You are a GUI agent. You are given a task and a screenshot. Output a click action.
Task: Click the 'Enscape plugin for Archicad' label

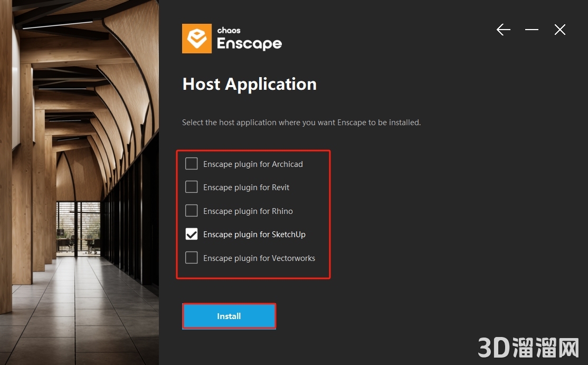(x=253, y=164)
